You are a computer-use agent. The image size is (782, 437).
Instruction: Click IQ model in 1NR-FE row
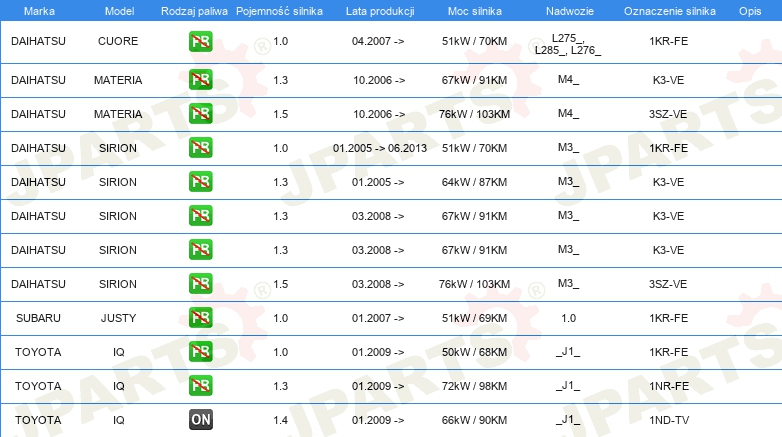(x=119, y=386)
